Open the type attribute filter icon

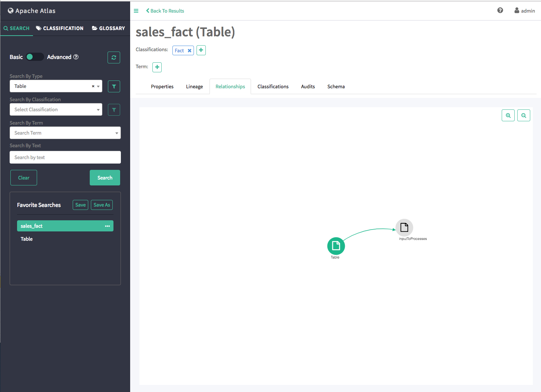click(114, 86)
